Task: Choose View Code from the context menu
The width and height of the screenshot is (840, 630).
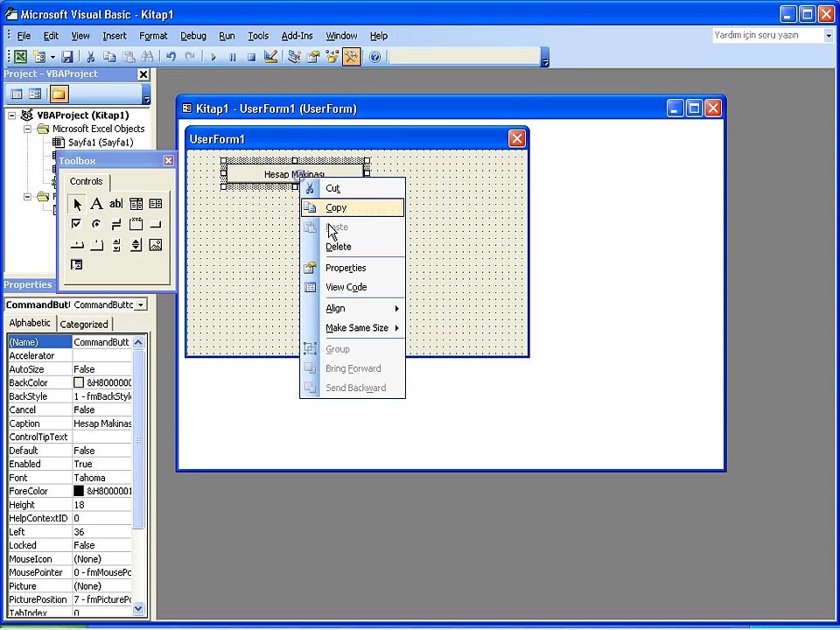Action: [x=353, y=287]
